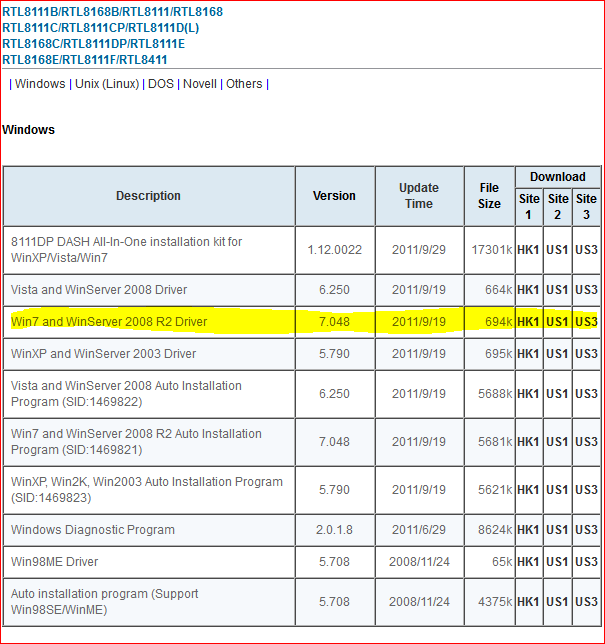
Task: Click the Site 2 column header
Action: [x=558, y=207]
